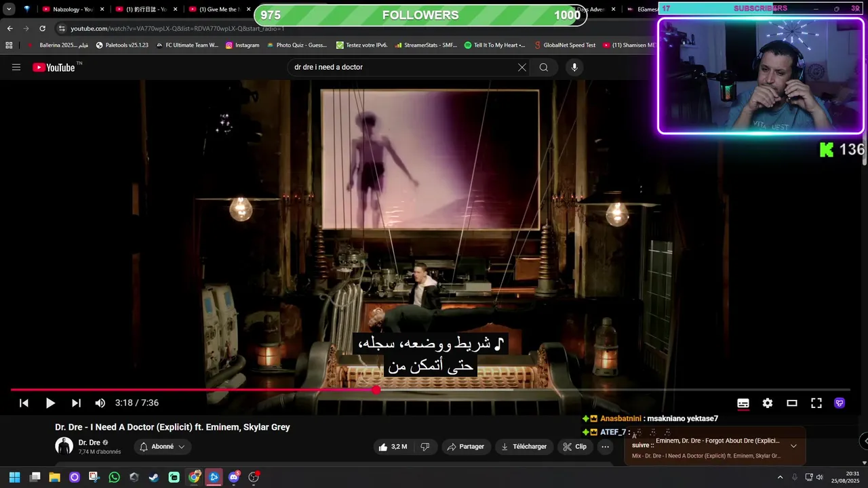Open Chrome from the taskbar
Screen dimensions: 868x488
point(194,477)
